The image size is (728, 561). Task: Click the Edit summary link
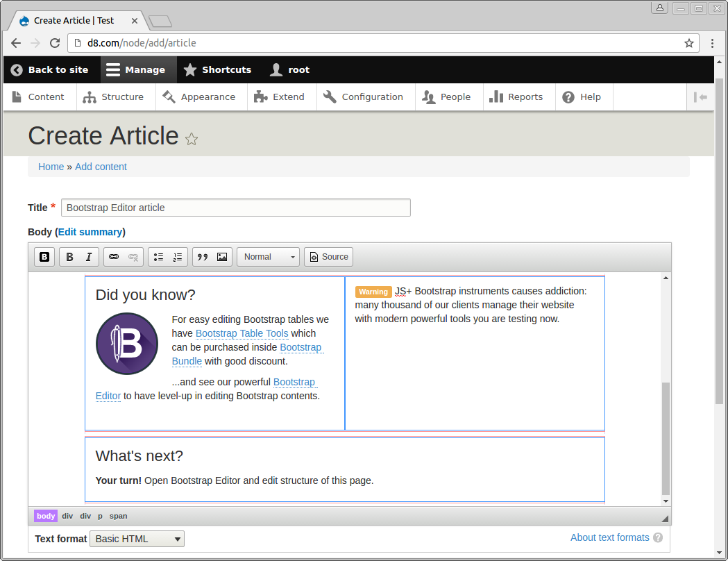[90, 232]
